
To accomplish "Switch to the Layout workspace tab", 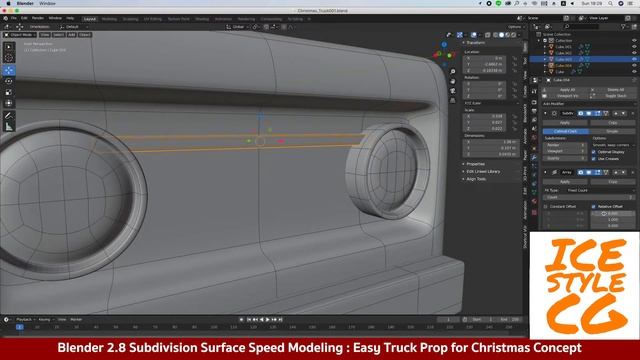I will pos(89,19).
